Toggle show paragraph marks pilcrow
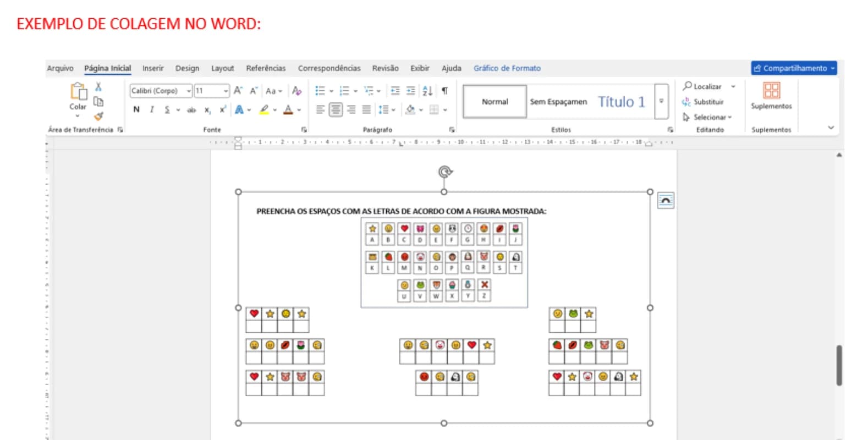The height and width of the screenshot is (440, 868). pyautogui.click(x=444, y=91)
